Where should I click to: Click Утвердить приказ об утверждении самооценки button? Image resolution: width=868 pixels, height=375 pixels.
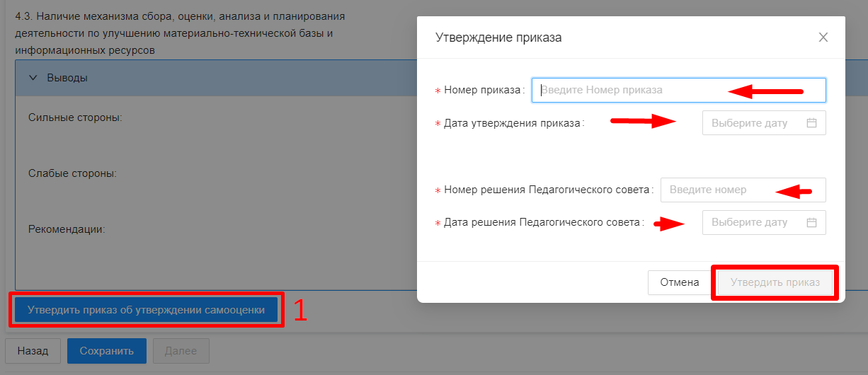point(146,309)
